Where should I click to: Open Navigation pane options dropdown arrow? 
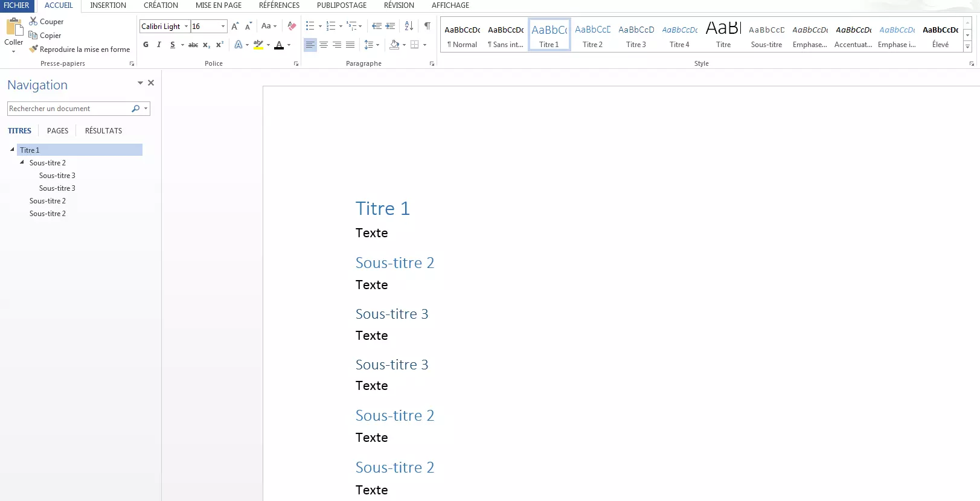click(x=140, y=83)
